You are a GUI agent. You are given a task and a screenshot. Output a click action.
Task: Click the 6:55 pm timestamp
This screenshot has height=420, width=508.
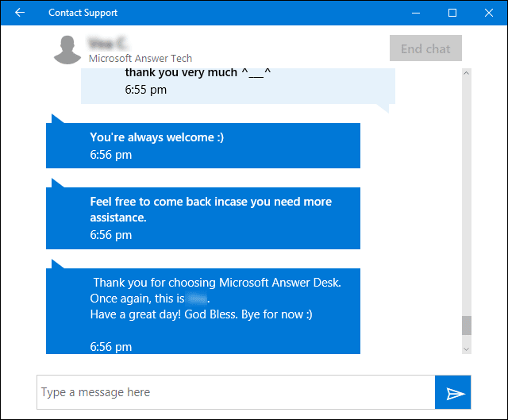point(145,90)
